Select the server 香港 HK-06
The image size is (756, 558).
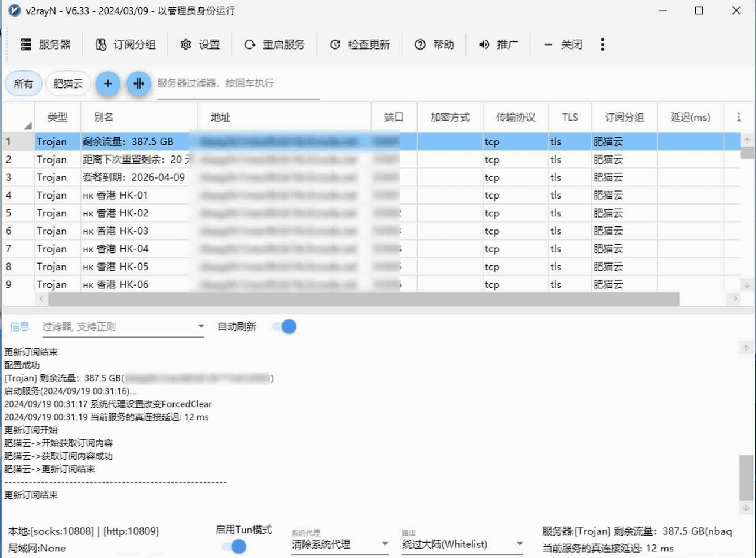(371, 284)
